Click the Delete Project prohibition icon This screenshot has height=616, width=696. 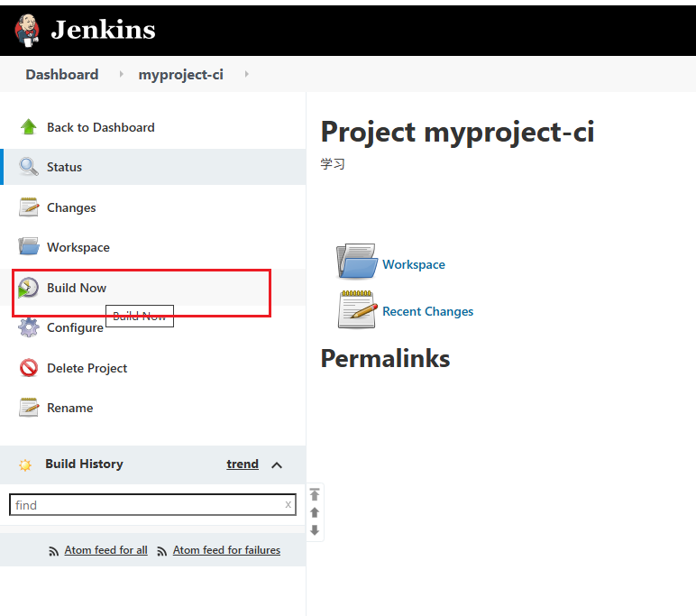(29, 368)
